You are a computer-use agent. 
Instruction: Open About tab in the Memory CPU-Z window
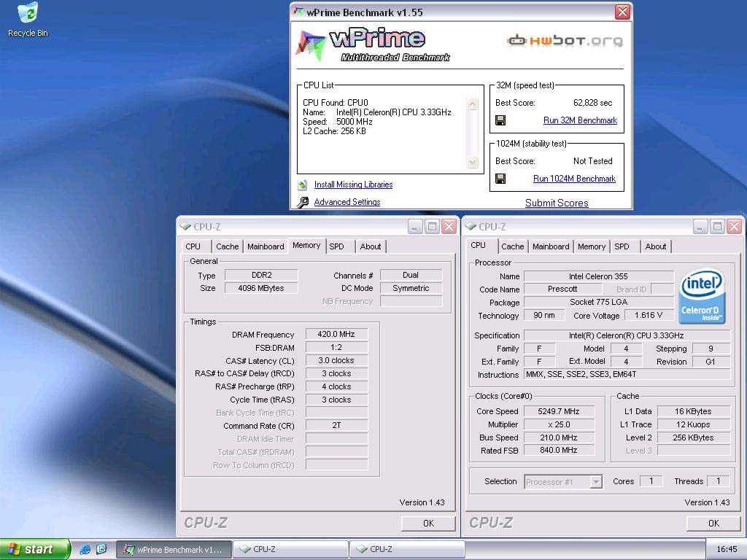(x=370, y=246)
